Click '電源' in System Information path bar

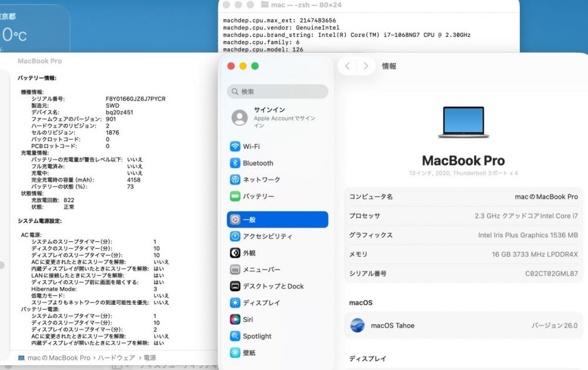tap(149, 358)
